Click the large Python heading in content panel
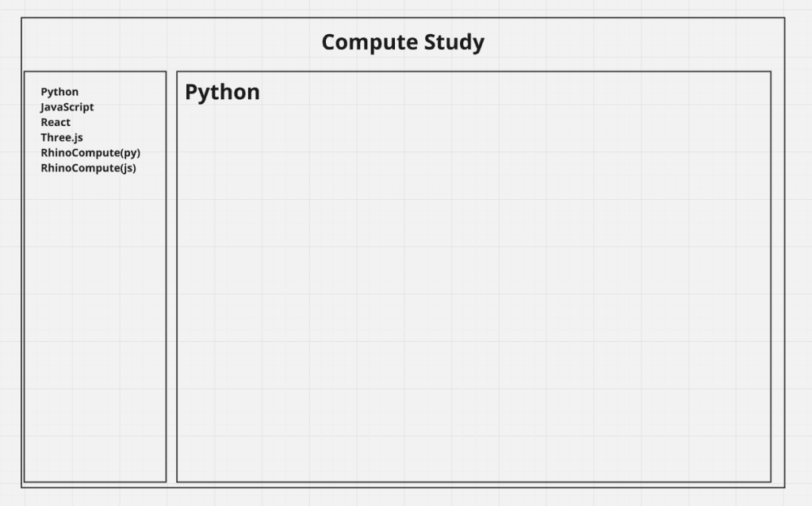 point(222,92)
